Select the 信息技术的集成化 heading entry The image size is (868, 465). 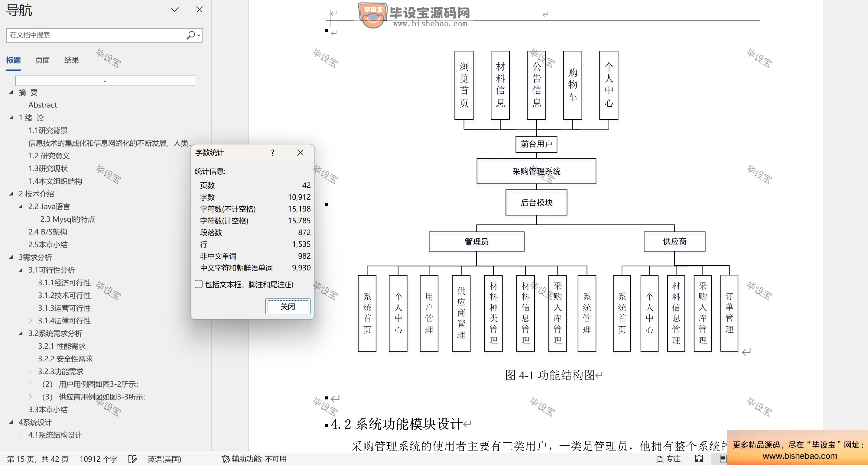click(x=111, y=143)
